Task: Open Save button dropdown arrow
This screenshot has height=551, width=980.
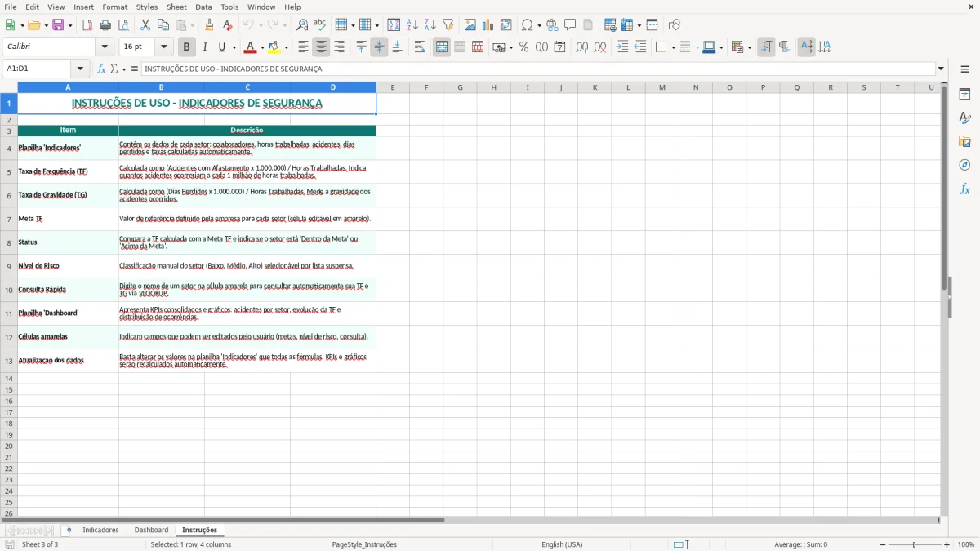Action: coord(70,25)
